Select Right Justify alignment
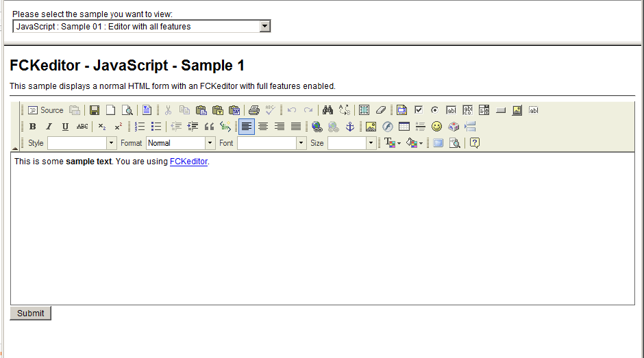644x358 pixels. pyautogui.click(x=280, y=127)
